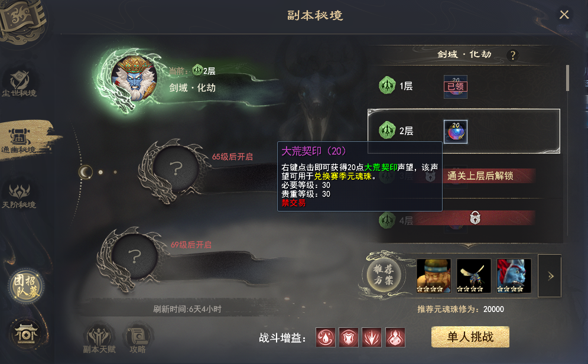Open the 攻略 strategy guide scroll icon
Image resolution: width=588 pixels, height=364 pixels.
pos(138,337)
